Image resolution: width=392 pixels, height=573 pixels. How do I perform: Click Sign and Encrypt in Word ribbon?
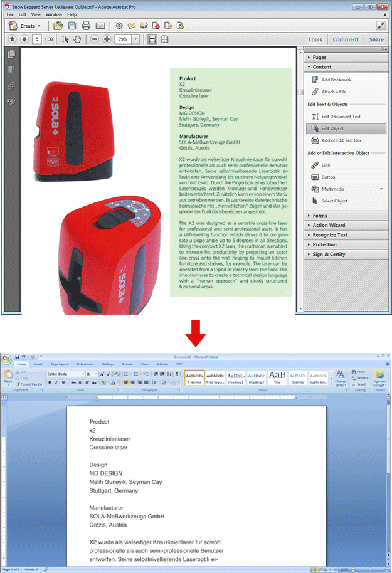[380, 378]
